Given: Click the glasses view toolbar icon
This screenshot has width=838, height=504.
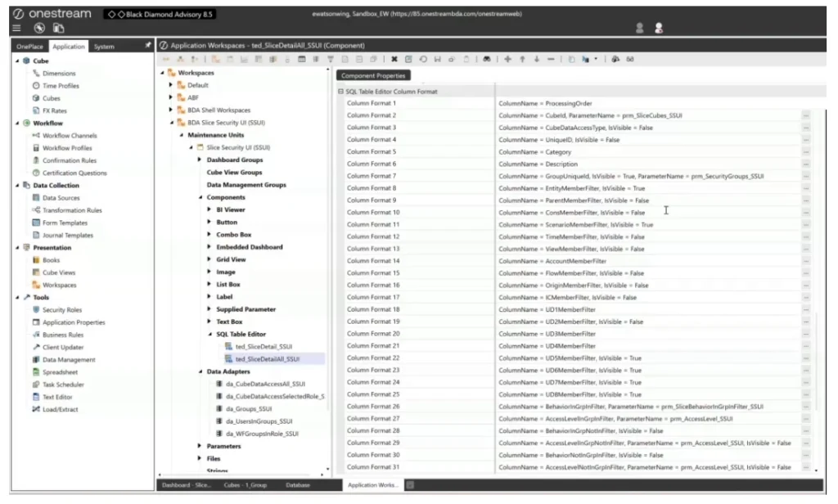Looking at the screenshot, I should [630, 60].
